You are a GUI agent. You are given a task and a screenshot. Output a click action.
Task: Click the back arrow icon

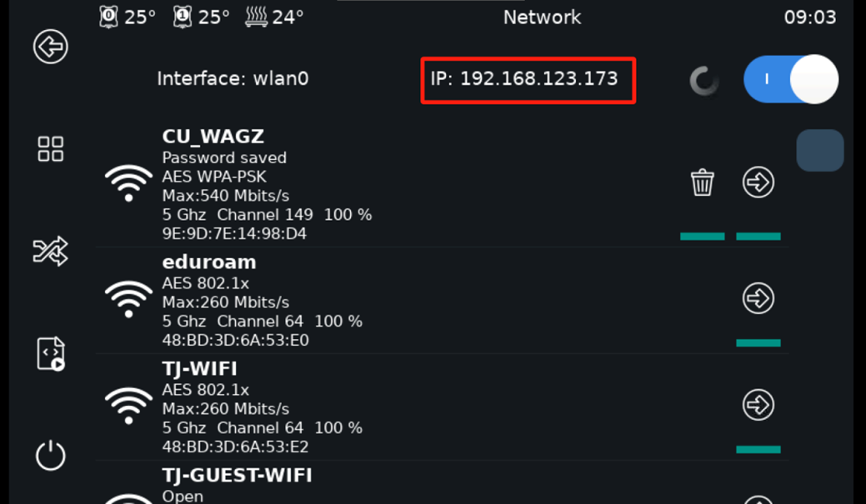pos(50,47)
